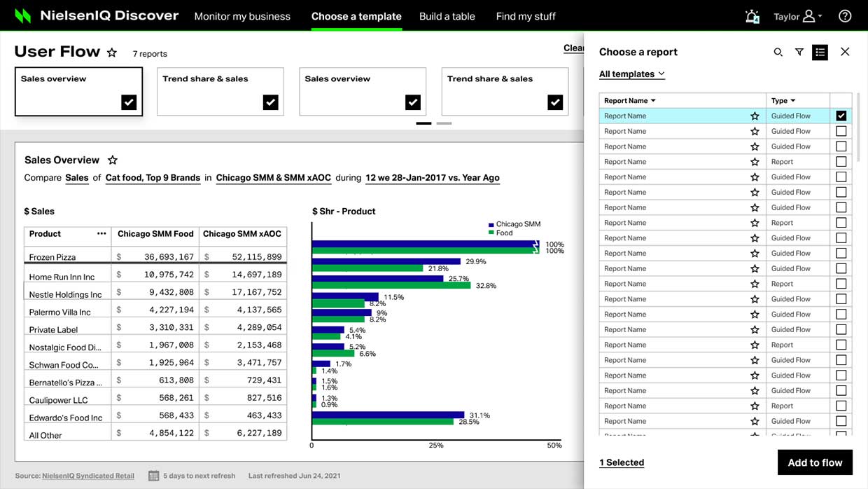868x489 pixels.
Task: Open the help question mark icon
Action: [x=845, y=16]
